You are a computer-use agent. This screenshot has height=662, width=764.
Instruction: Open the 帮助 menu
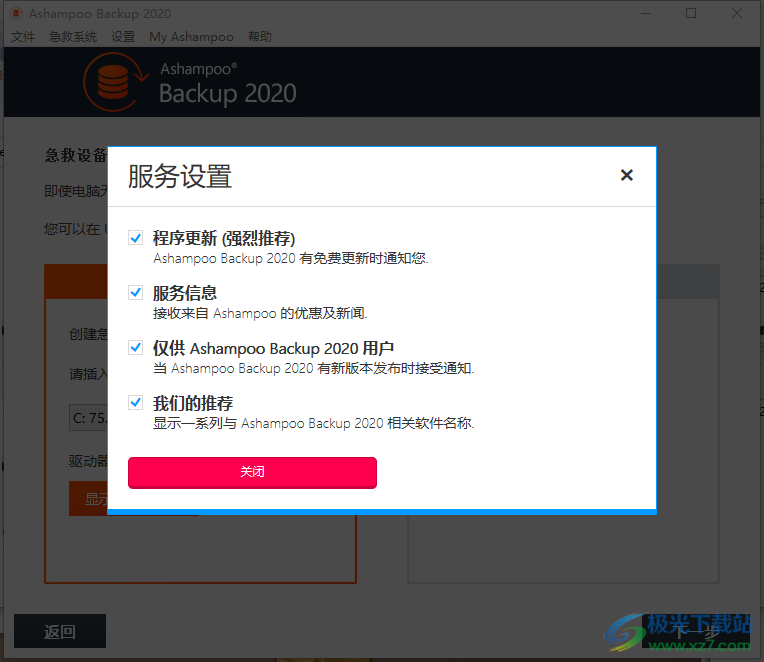pos(260,37)
